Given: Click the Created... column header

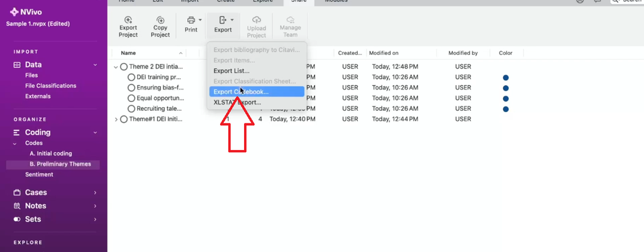Looking at the screenshot, I should coord(350,53).
